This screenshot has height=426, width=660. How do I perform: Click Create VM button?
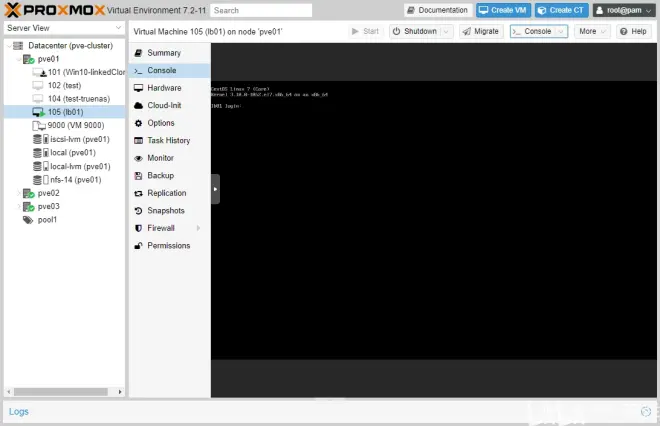[503, 10]
